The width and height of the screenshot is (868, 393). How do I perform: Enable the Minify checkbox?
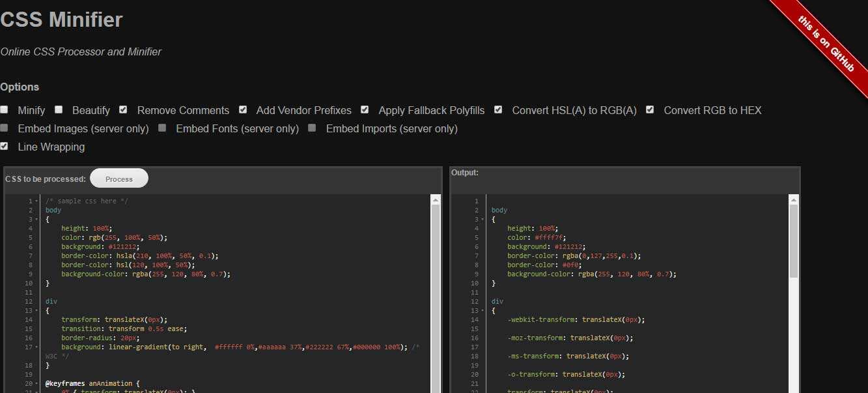5,110
